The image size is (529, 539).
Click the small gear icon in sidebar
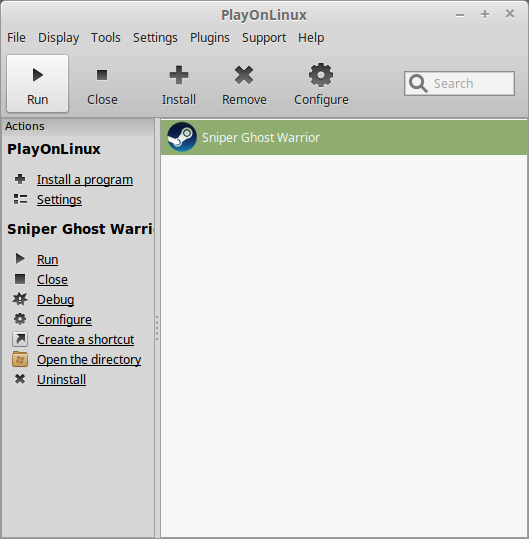pyautogui.click(x=20, y=319)
